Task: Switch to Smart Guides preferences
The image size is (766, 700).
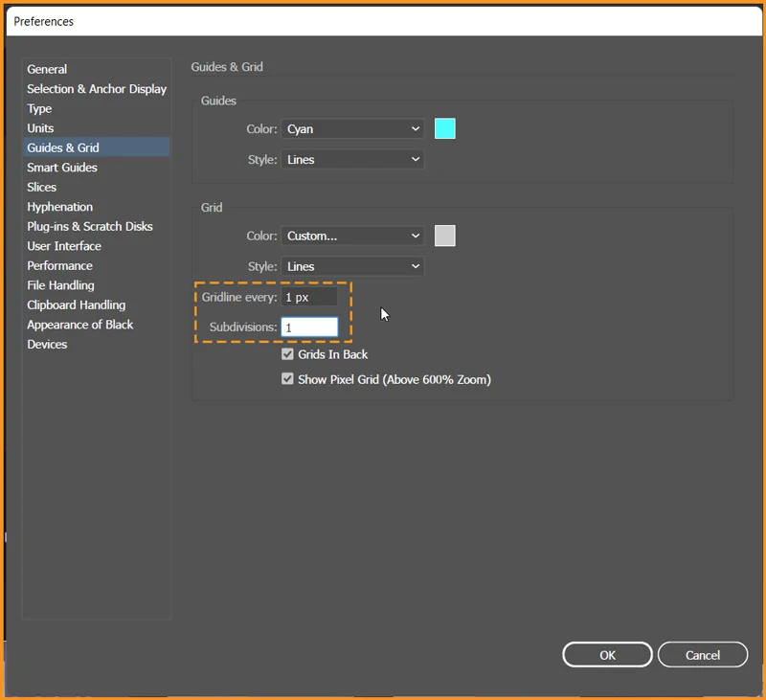Action: [x=62, y=168]
